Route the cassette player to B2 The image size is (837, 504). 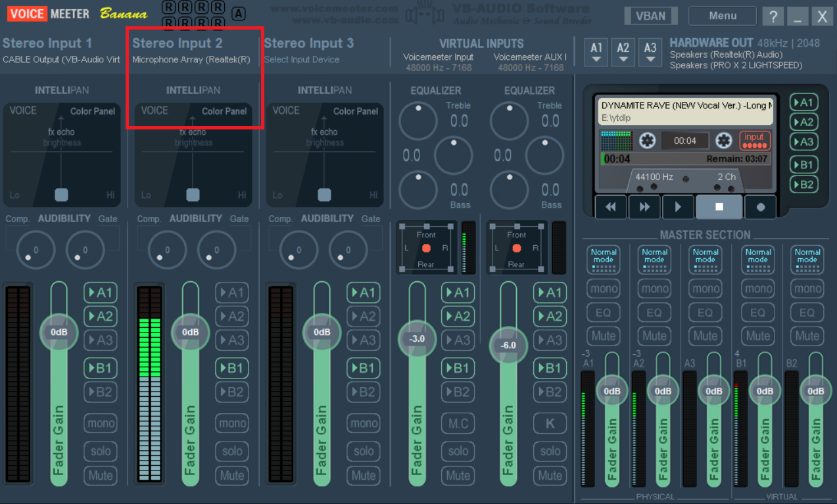[x=803, y=185]
